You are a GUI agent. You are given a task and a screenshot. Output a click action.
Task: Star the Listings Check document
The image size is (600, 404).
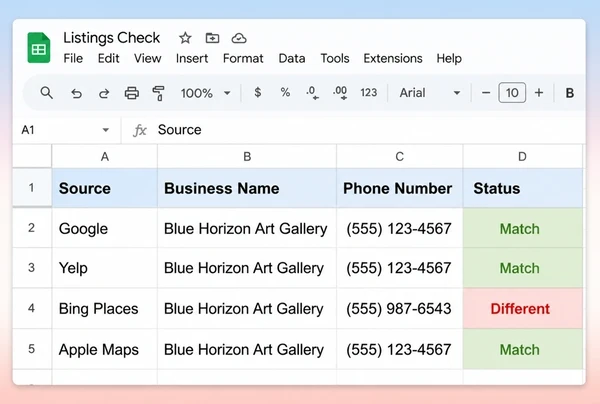click(185, 38)
